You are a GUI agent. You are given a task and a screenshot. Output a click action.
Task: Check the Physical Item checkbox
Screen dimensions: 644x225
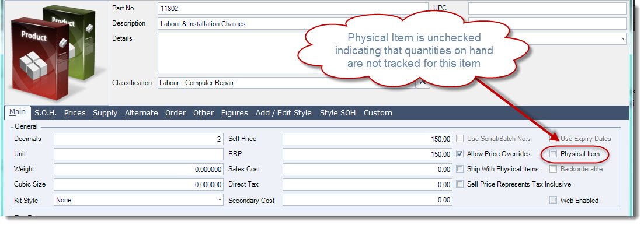tap(554, 154)
